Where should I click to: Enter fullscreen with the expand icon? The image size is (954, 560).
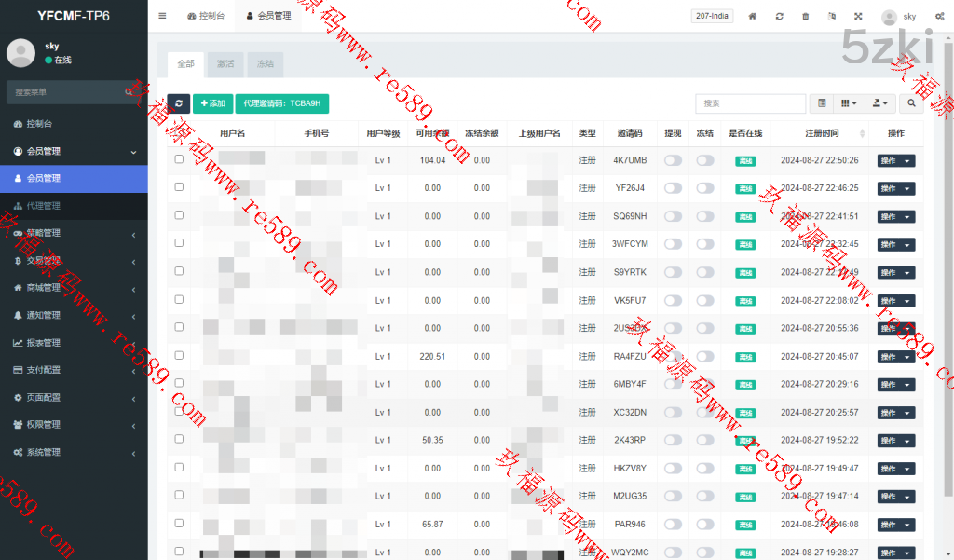point(858,17)
